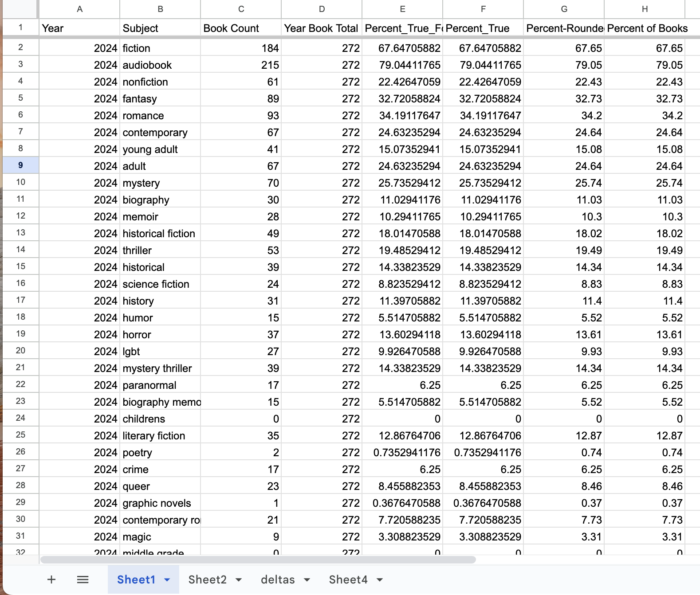700x595 pixels.
Task: Click the Year header cell
Action: pyautogui.click(x=79, y=28)
